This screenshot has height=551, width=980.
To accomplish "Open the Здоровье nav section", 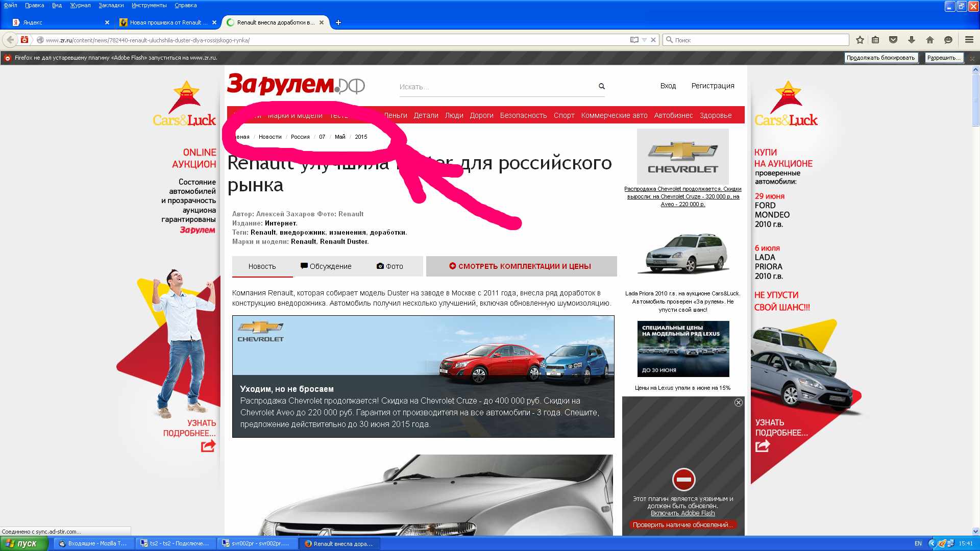I will (x=716, y=115).
